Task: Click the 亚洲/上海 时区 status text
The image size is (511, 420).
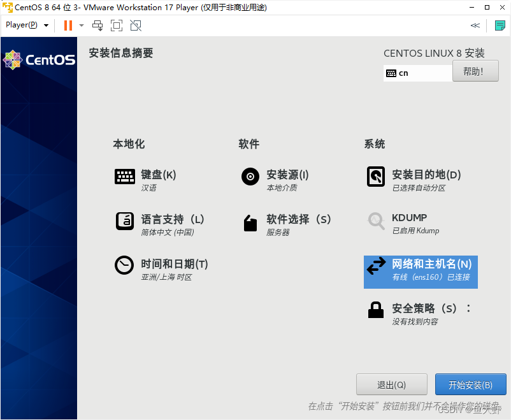Action: tap(166, 277)
